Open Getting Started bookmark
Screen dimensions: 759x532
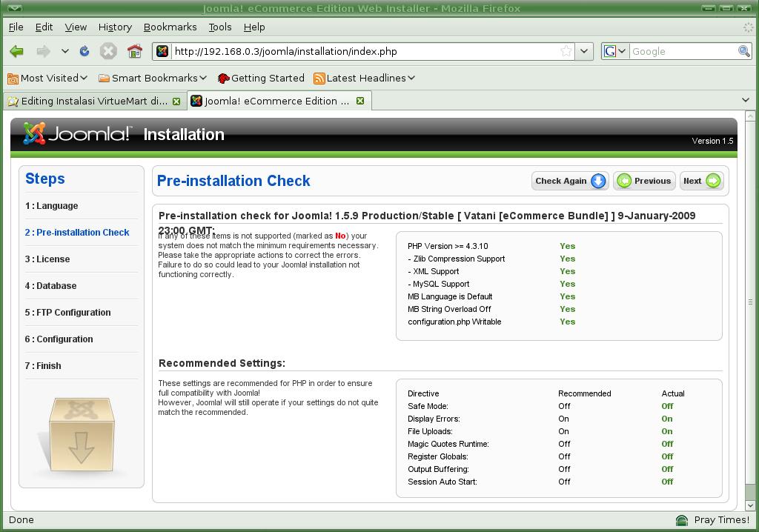coord(260,78)
